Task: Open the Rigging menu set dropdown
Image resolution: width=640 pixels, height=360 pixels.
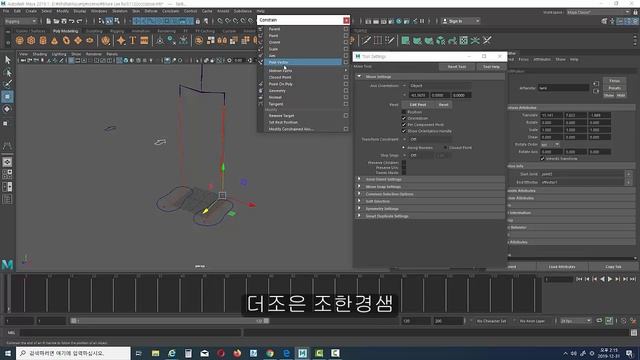Action: point(20,21)
